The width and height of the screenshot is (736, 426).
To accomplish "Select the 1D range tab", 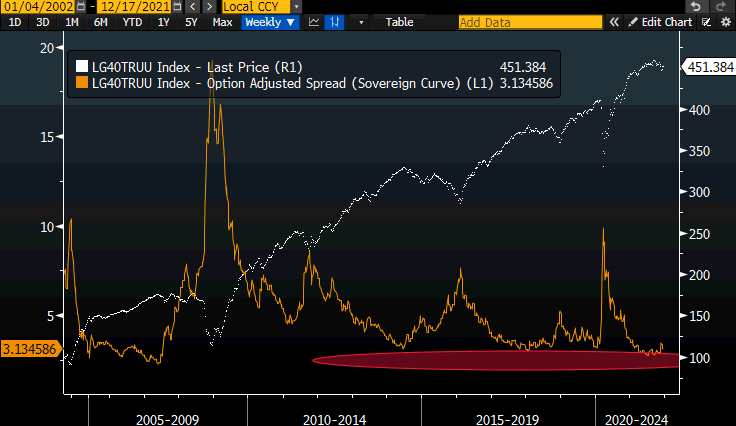I will pos(15,22).
